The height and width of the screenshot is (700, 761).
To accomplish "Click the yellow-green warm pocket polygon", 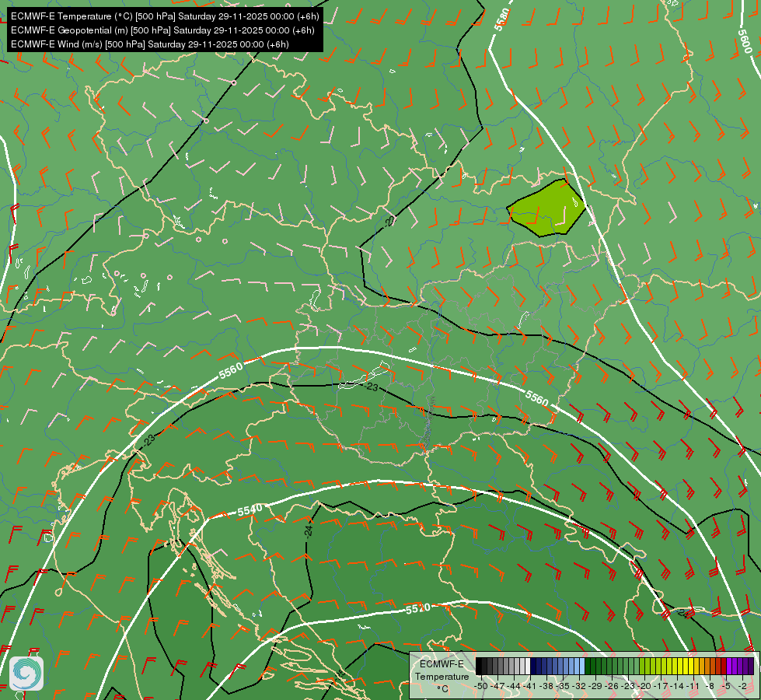I will click(x=546, y=209).
